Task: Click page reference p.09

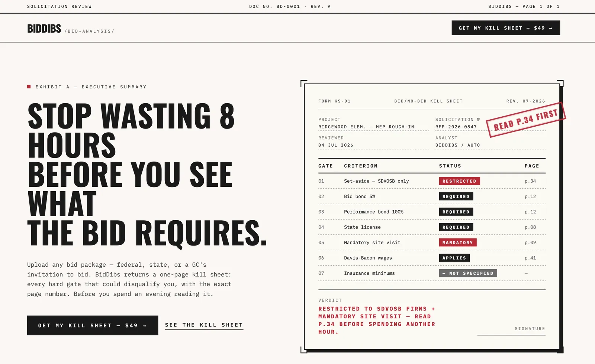Action: point(530,243)
